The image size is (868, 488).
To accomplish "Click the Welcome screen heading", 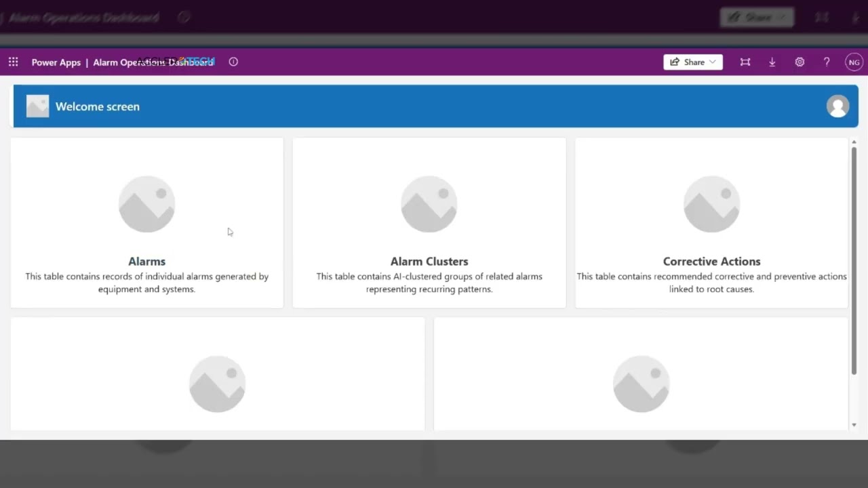I will click(x=98, y=106).
